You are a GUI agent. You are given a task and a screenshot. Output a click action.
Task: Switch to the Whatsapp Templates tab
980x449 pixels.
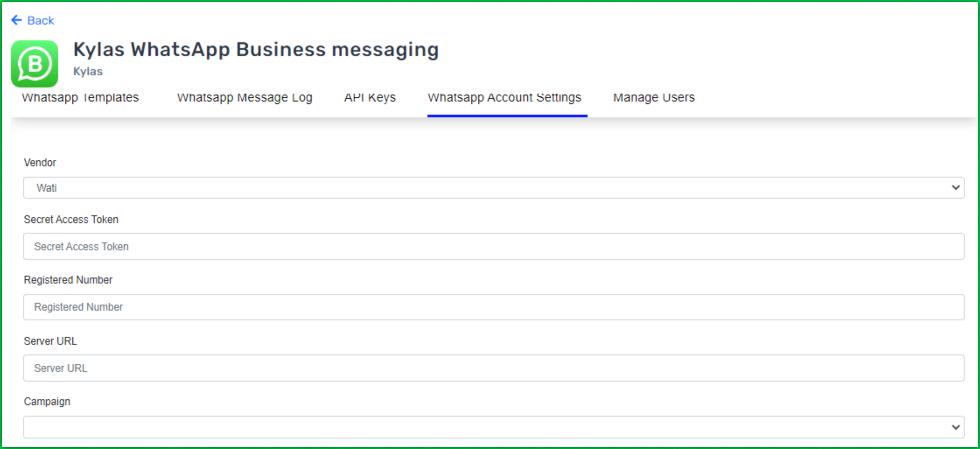(80, 98)
